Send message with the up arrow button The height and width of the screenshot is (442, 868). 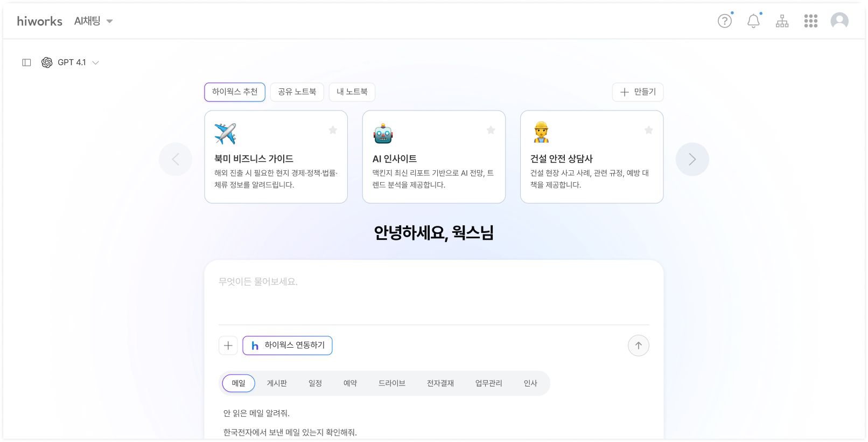(639, 346)
